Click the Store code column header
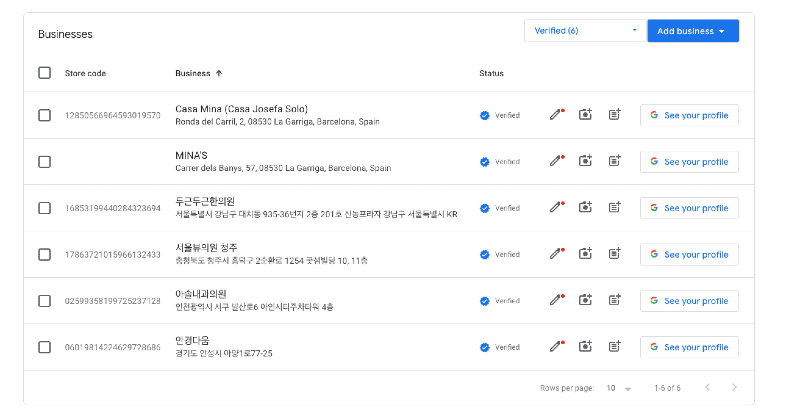 click(x=85, y=73)
